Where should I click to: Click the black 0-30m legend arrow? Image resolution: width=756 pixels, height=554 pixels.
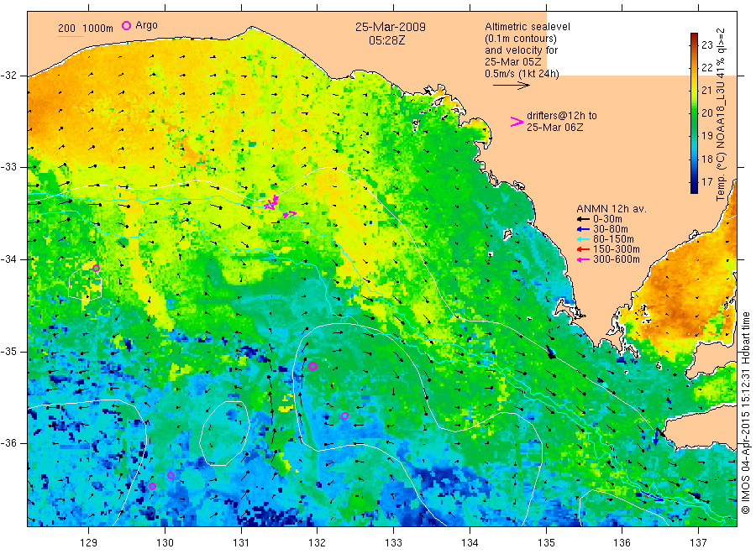click(x=584, y=220)
